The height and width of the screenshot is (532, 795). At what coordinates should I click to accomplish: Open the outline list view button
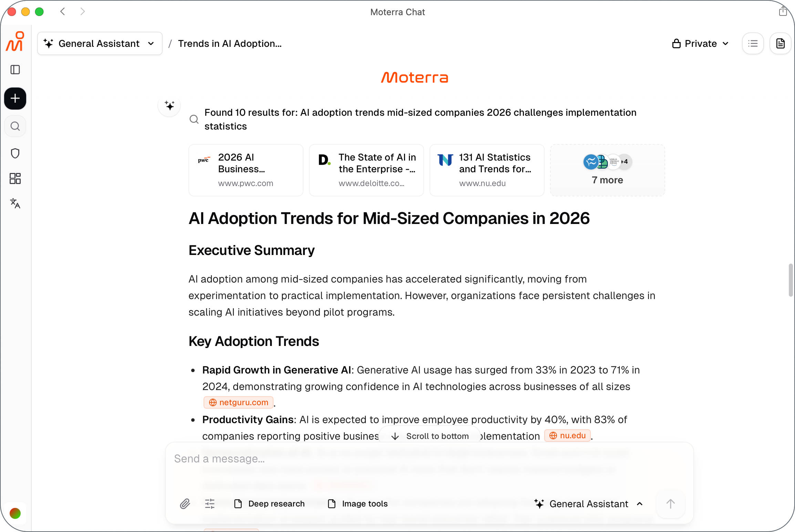(753, 44)
